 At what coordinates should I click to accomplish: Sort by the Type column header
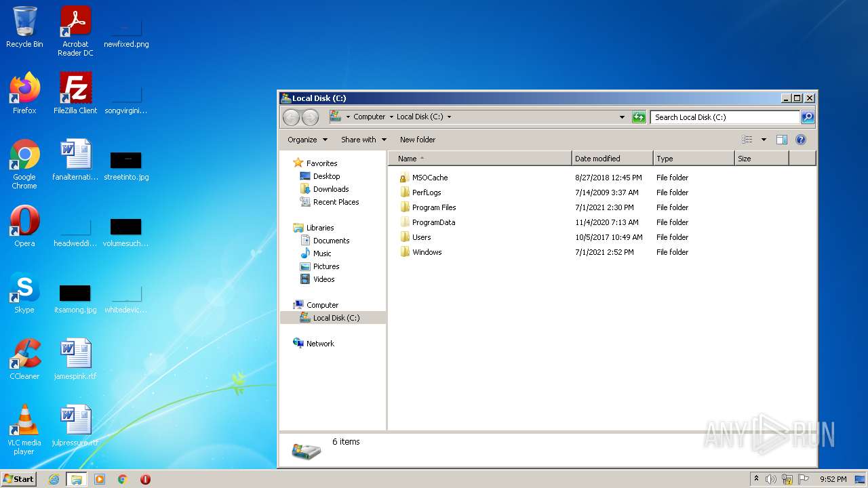click(694, 159)
